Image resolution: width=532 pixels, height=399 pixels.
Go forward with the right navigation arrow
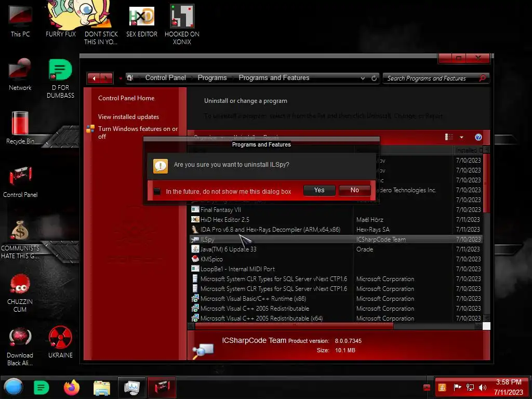point(107,78)
